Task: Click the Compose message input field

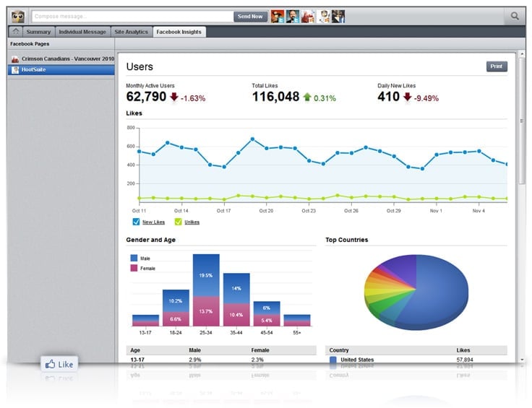Action: point(132,16)
